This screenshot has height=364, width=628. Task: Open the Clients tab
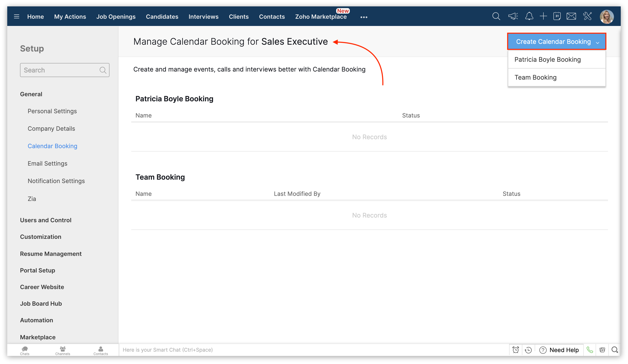pos(239,17)
